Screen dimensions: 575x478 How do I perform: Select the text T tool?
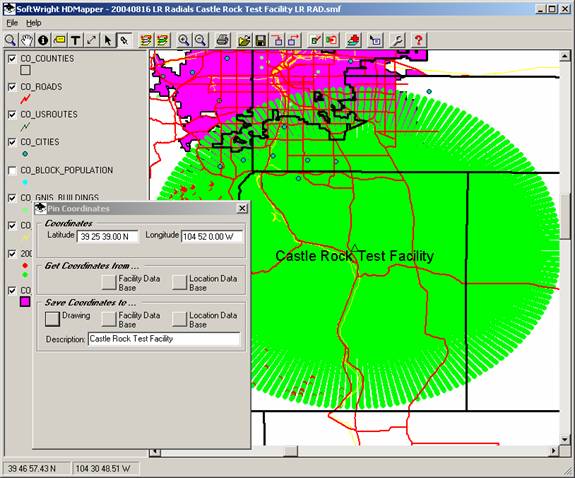point(76,40)
